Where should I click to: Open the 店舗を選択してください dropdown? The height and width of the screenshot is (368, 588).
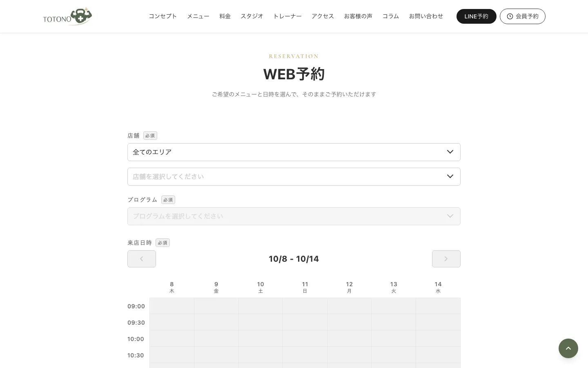tap(294, 177)
